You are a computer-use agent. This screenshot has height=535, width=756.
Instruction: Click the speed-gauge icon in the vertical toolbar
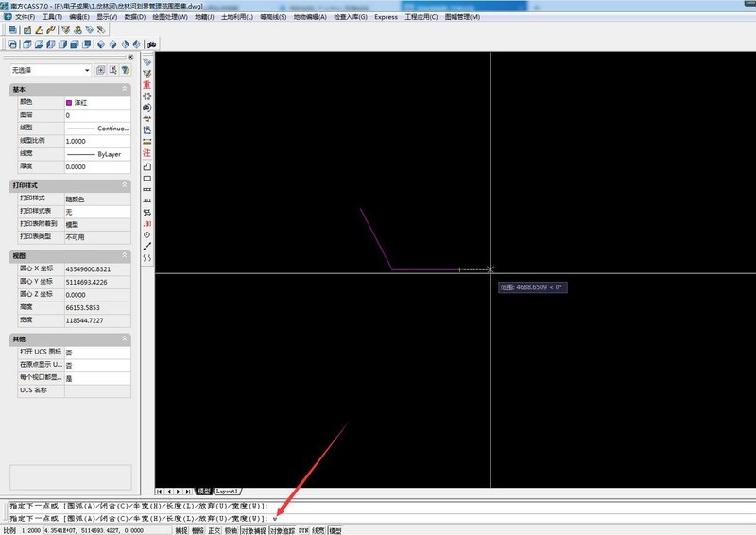147,107
